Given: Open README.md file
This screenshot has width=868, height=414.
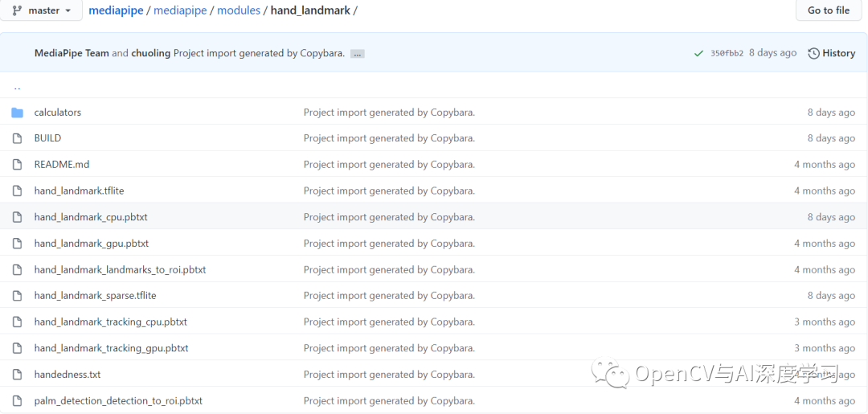Looking at the screenshot, I should click(61, 165).
